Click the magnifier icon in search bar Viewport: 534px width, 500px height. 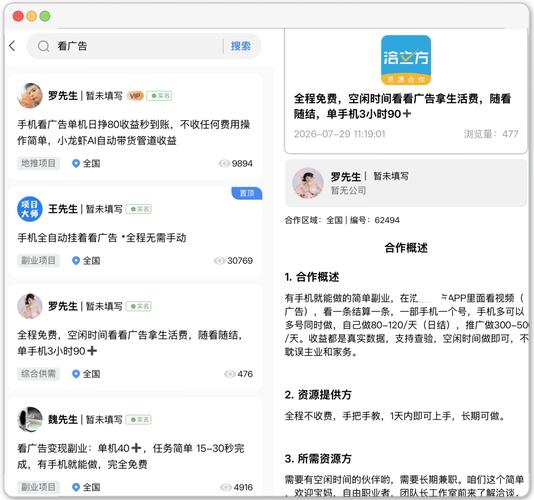pos(44,46)
